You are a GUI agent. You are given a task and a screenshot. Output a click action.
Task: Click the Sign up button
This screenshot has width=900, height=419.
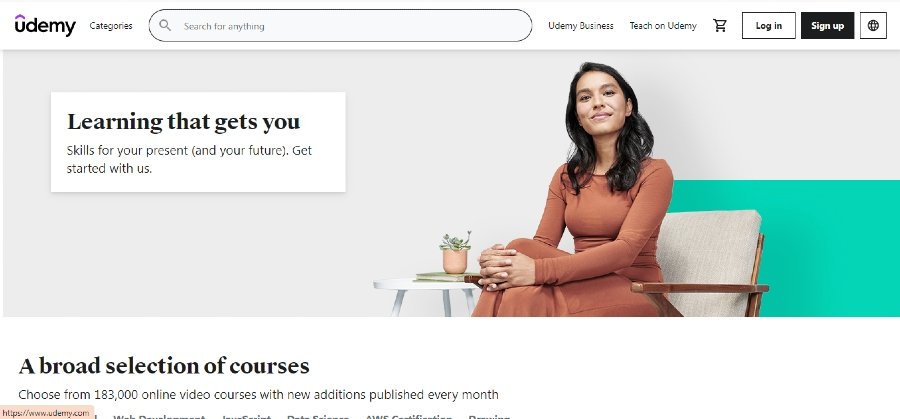pos(827,25)
